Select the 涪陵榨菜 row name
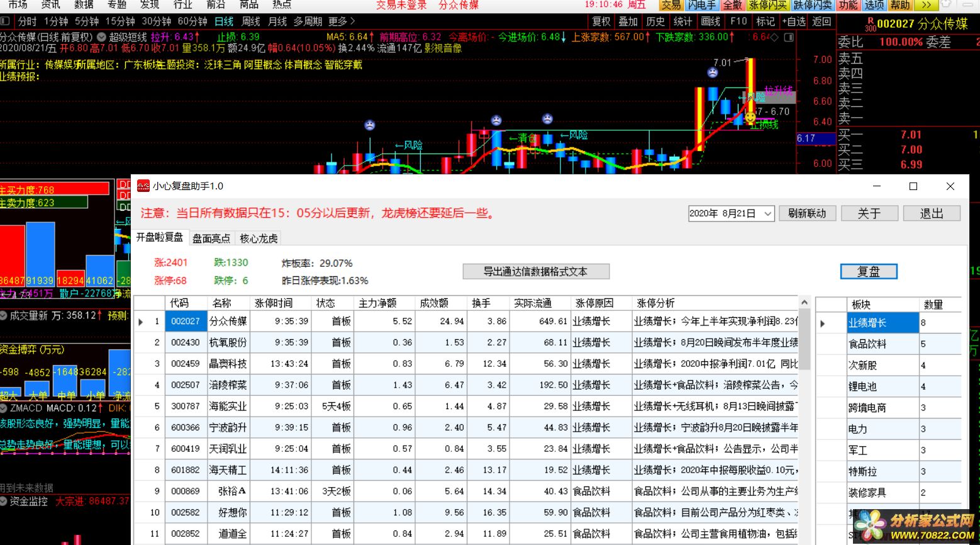 (x=228, y=385)
